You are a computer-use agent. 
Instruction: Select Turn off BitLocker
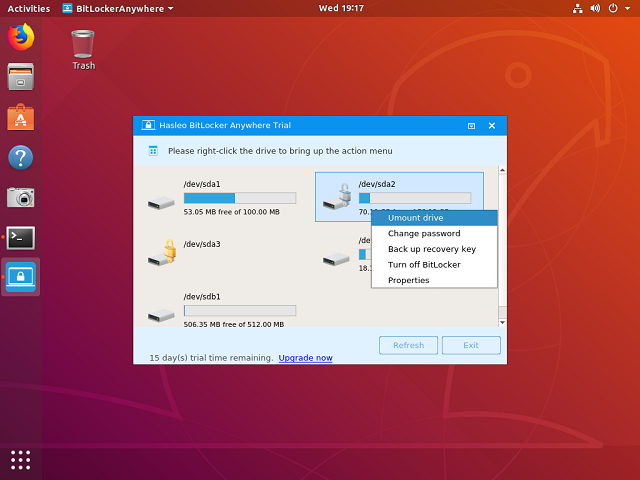[434, 264]
